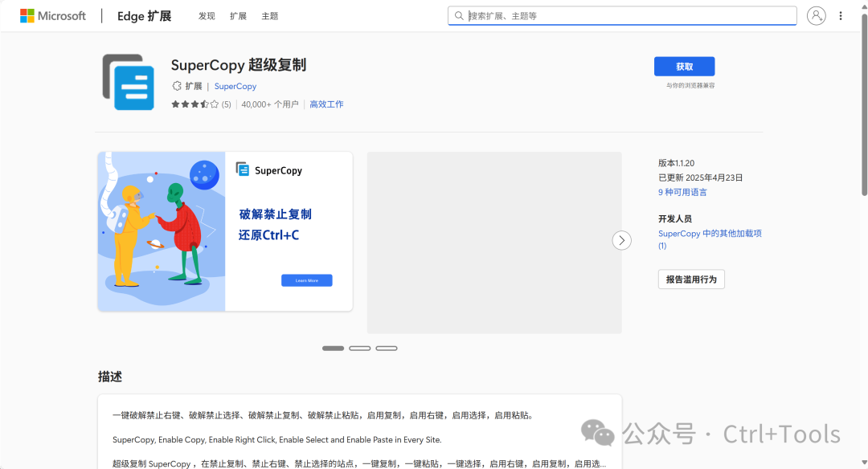Open the 主题 tab in navigation
Viewport: 868px width, 469px height.
(x=270, y=16)
